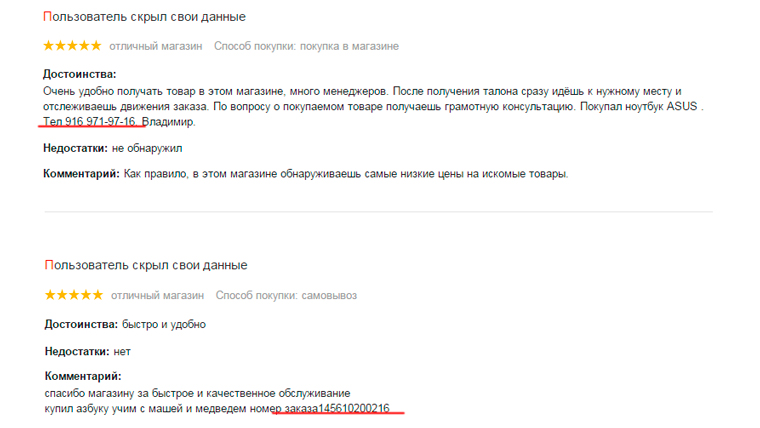The height and width of the screenshot is (428, 760).
Task: Open second 'Пользователь скрыл свои данные' author link
Action: [146, 265]
